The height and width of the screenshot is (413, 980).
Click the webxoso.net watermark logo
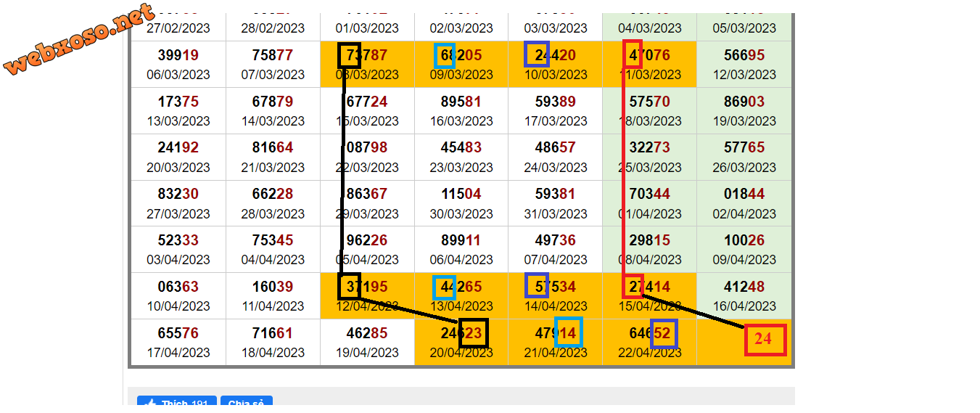click(80, 40)
